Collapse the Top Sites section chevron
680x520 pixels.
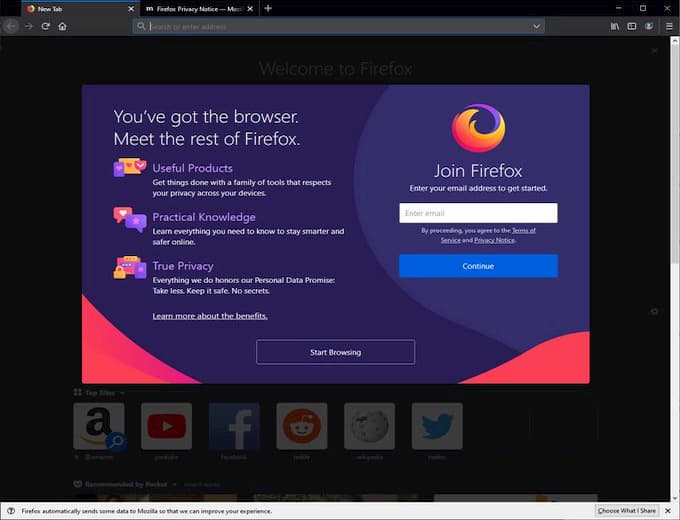click(122, 393)
